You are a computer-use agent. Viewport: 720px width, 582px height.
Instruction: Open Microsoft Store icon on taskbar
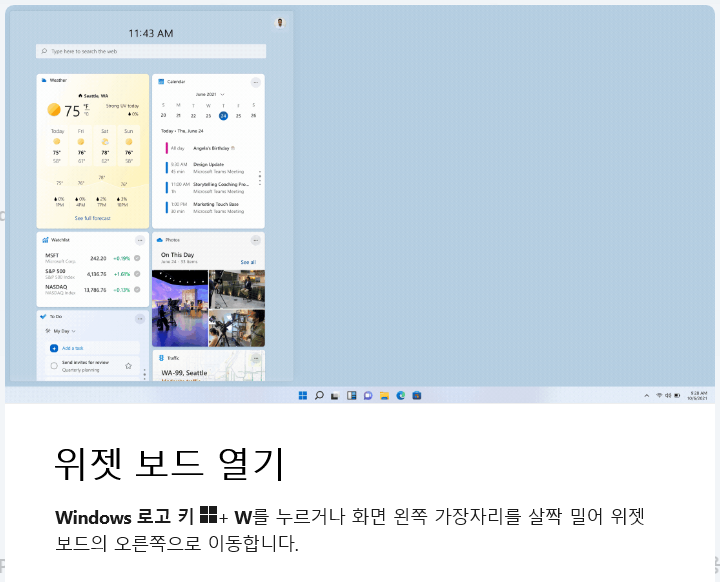pos(416,396)
